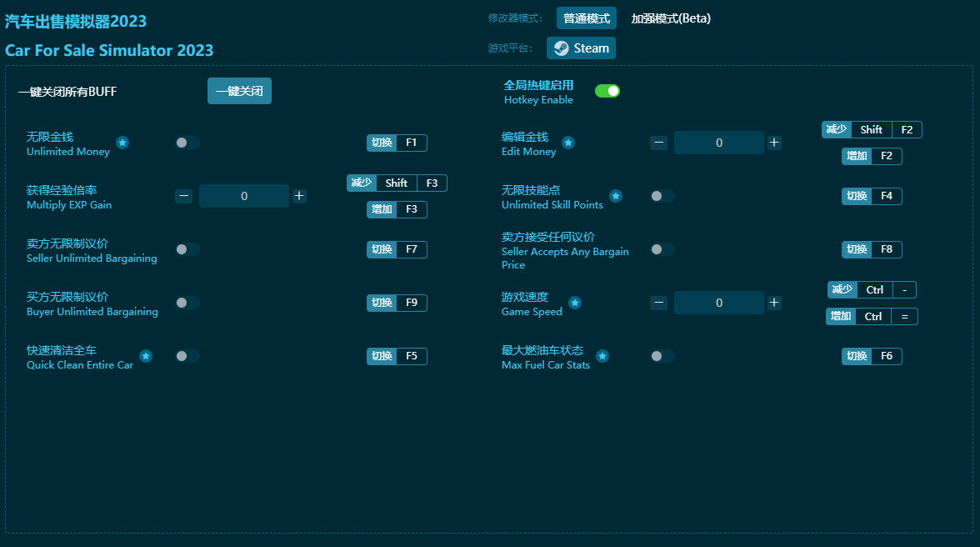Click the 切换 F9 button for Buyer Unlimited Bargaining

pyautogui.click(x=397, y=303)
